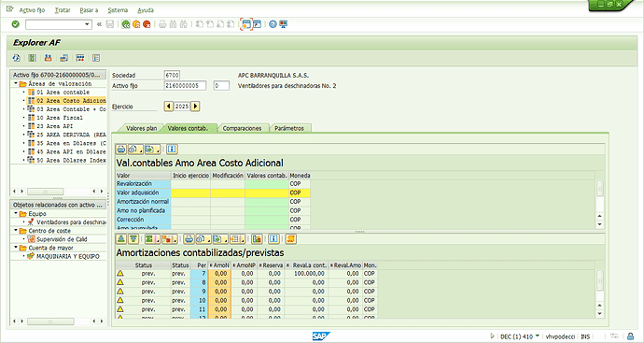Collapse the Equipo folder
The image size is (644, 343).
pyautogui.click(x=16, y=213)
